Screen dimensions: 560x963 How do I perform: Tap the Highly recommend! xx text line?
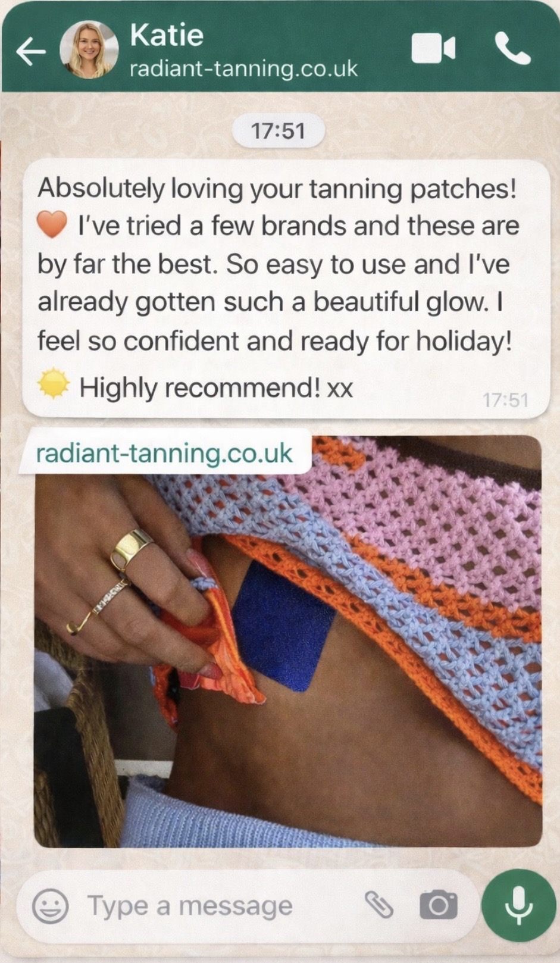217,388
